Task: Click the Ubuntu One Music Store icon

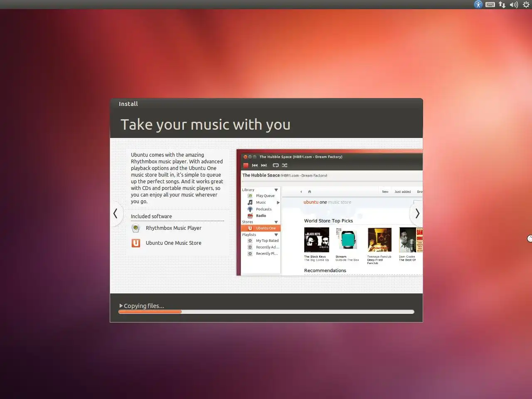Action: (136, 243)
